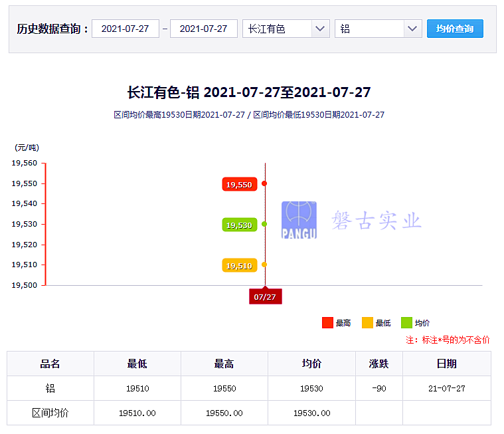Click the end date input field
The image size is (504, 434).
click(x=203, y=29)
